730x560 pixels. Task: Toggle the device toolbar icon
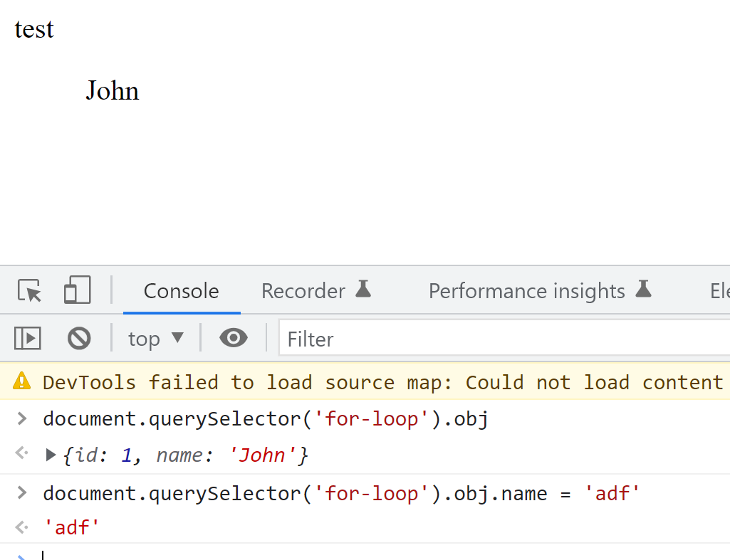click(x=78, y=290)
